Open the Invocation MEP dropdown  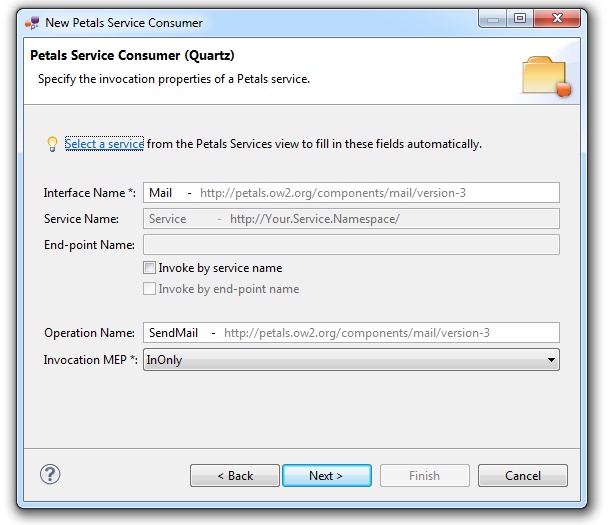click(x=350, y=360)
